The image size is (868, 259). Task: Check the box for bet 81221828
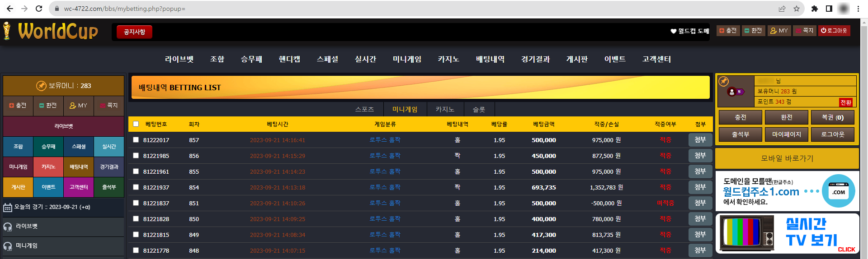coord(136,219)
